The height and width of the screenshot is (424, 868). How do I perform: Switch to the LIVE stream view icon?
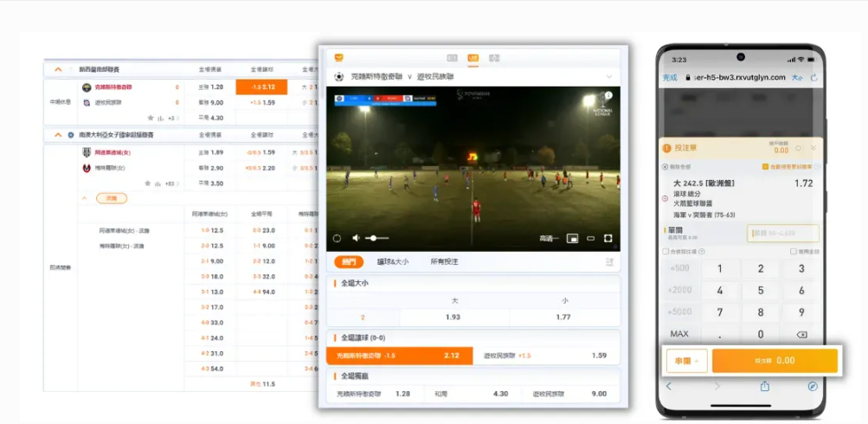473,58
